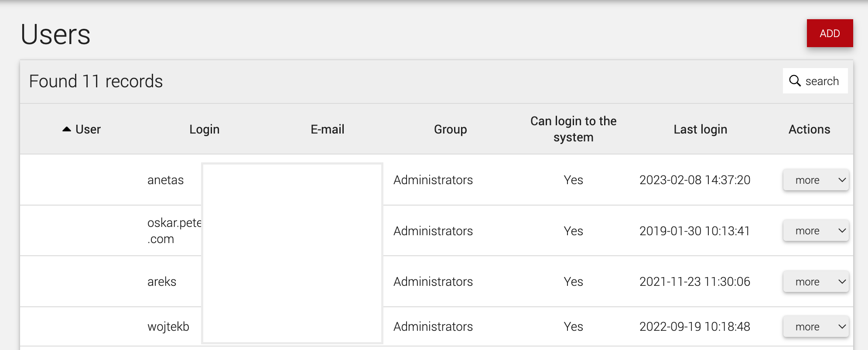Sort table by Login column
This screenshot has height=350, width=868.
click(204, 129)
